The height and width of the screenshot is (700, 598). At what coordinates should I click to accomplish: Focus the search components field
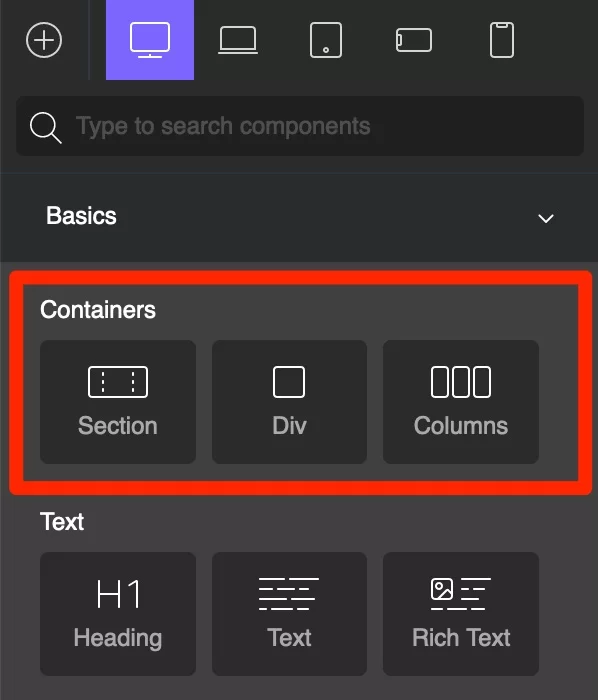pyautogui.click(x=300, y=126)
